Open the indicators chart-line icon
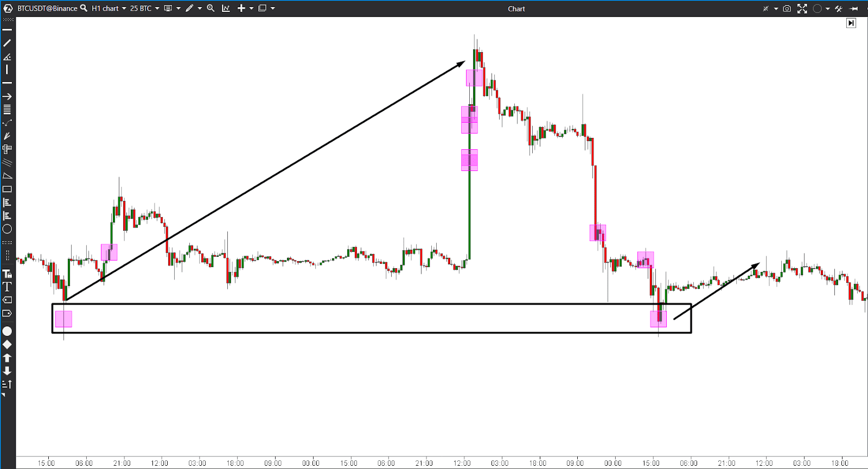 (226, 8)
